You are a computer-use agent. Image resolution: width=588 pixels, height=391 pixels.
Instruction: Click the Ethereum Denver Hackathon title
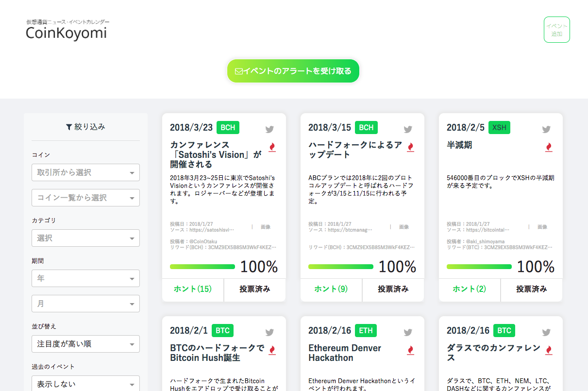[345, 353]
